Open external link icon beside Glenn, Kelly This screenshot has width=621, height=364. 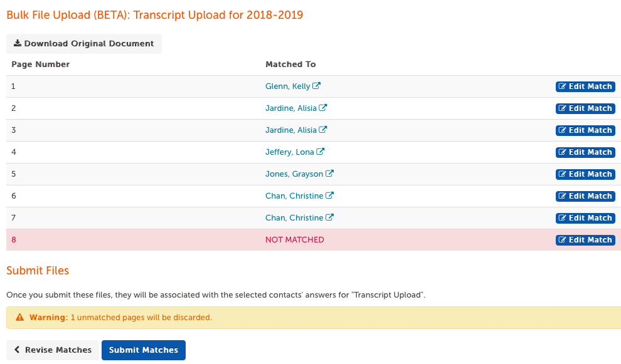tap(316, 86)
